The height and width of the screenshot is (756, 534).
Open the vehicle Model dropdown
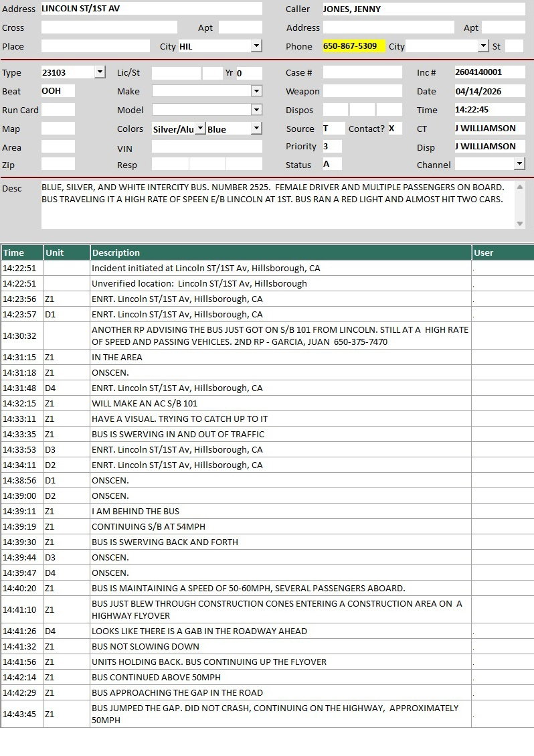pos(256,110)
